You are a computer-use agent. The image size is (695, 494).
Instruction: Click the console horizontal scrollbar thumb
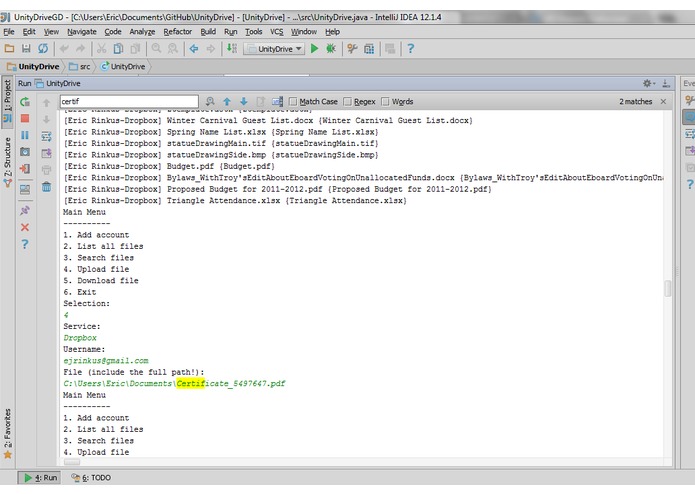pos(72,462)
